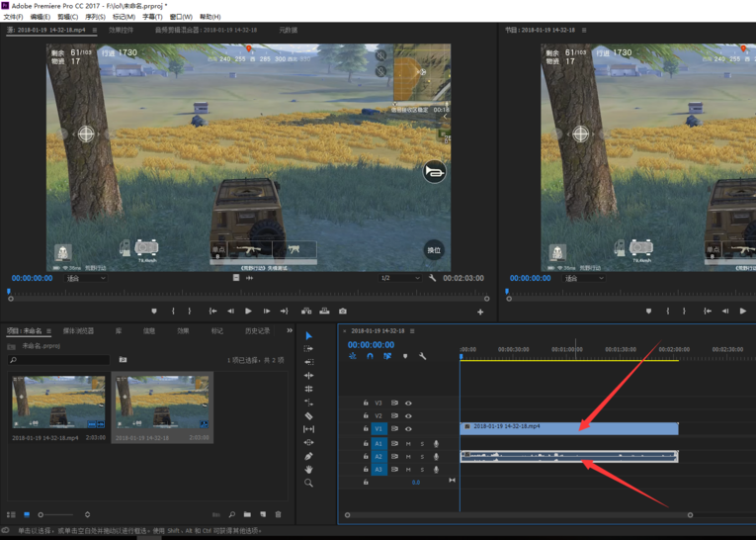This screenshot has height=540, width=756.
Task: Click the export frame camera icon in source monitor
Action: (x=343, y=312)
